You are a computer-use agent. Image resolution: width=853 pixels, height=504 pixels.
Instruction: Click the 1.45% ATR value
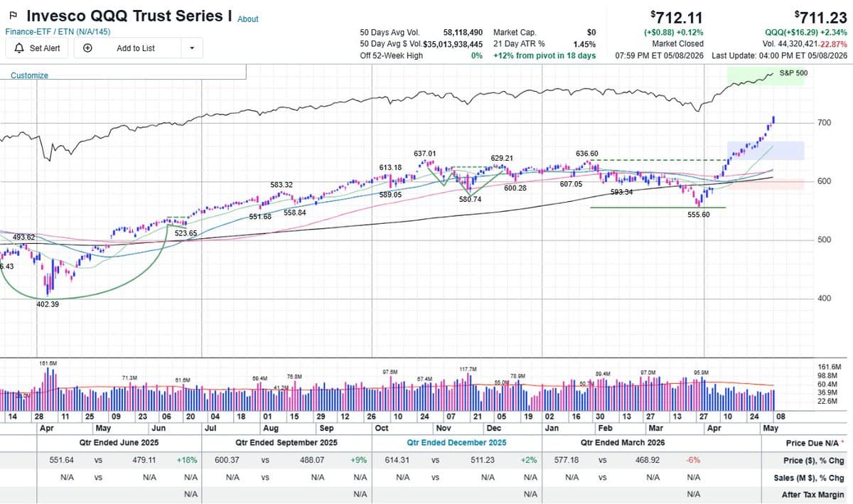[x=584, y=44]
